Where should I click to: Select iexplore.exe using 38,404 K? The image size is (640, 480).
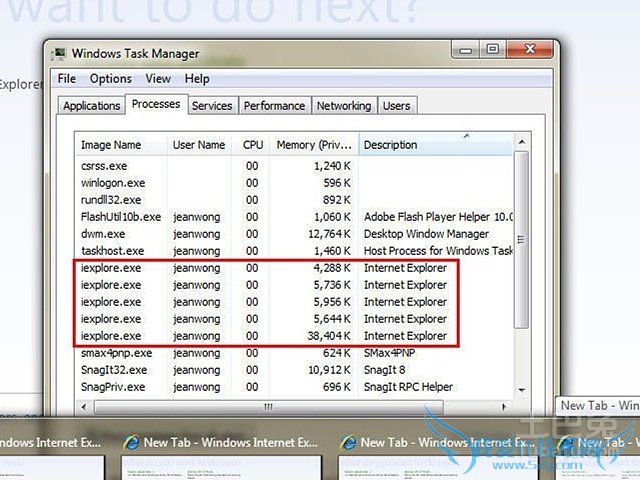[294, 336]
